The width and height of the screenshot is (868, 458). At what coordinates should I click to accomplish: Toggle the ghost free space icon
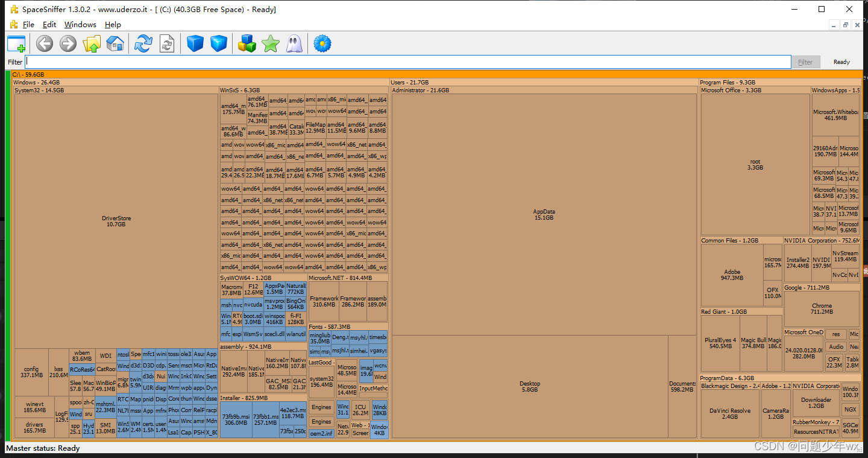(294, 43)
